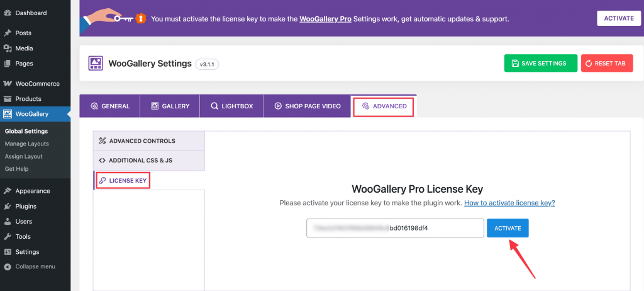
Task: Click WooGallery Pro License Key heading
Action: click(x=418, y=189)
